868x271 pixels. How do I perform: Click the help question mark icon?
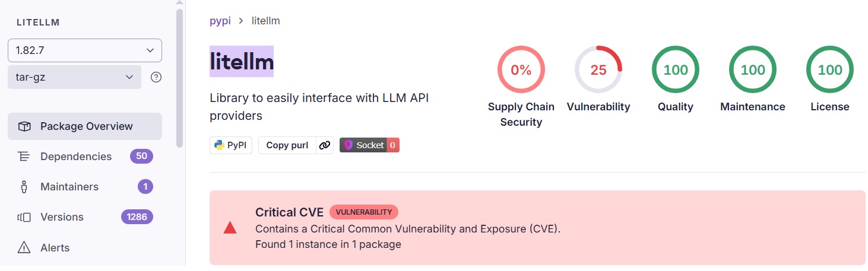point(156,77)
